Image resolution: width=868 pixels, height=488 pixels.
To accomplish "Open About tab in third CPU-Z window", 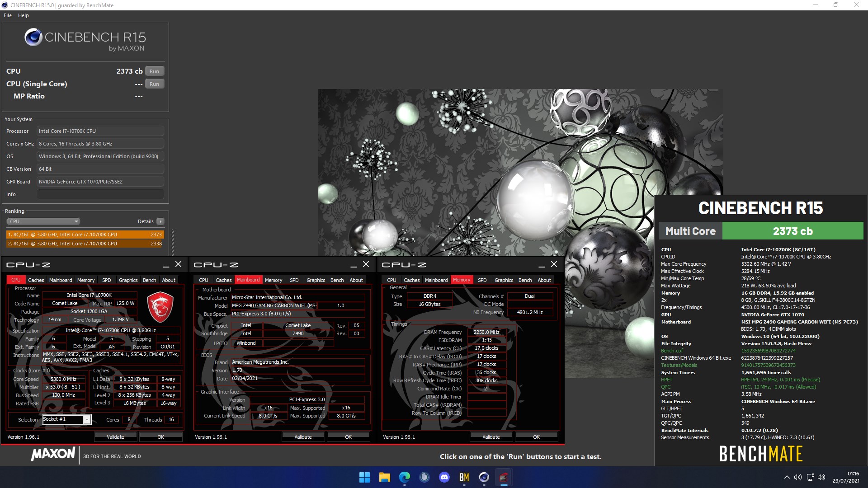I will (x=544, y=280).
